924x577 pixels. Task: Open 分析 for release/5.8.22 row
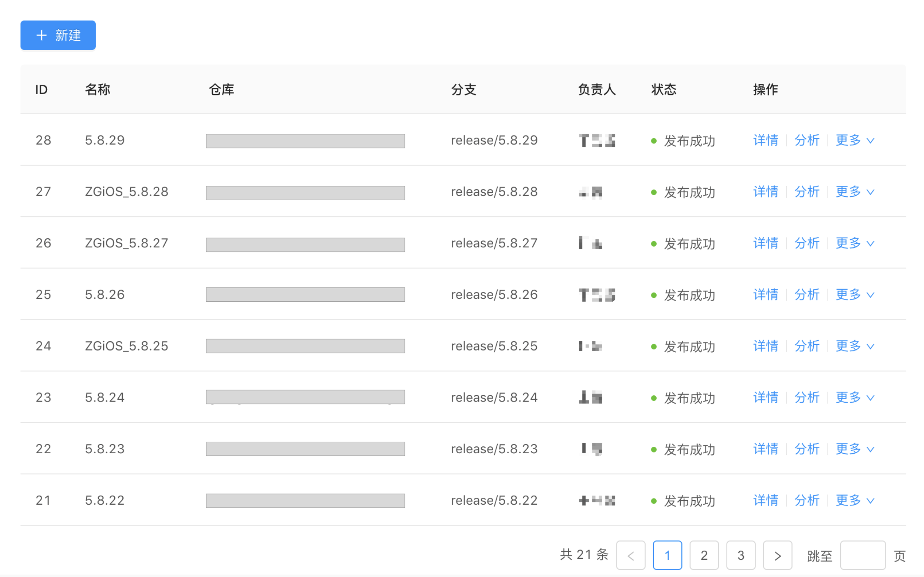807,500
